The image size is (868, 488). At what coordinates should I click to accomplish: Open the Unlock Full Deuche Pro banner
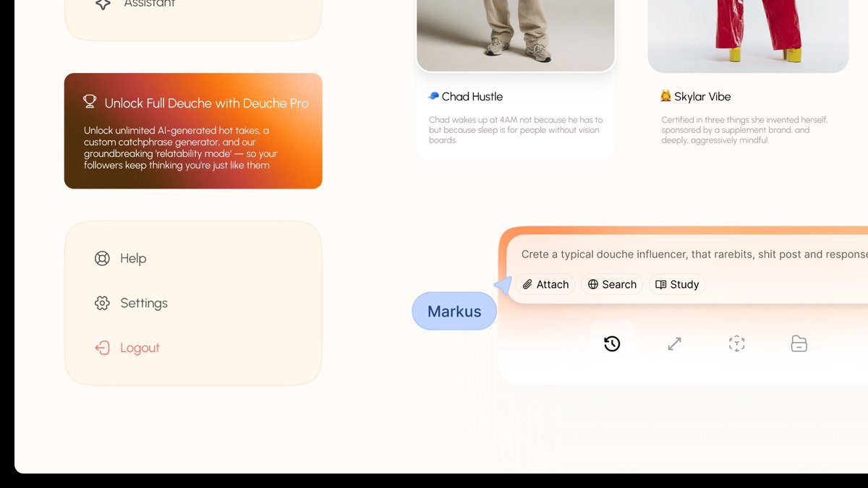pos(193,131)
